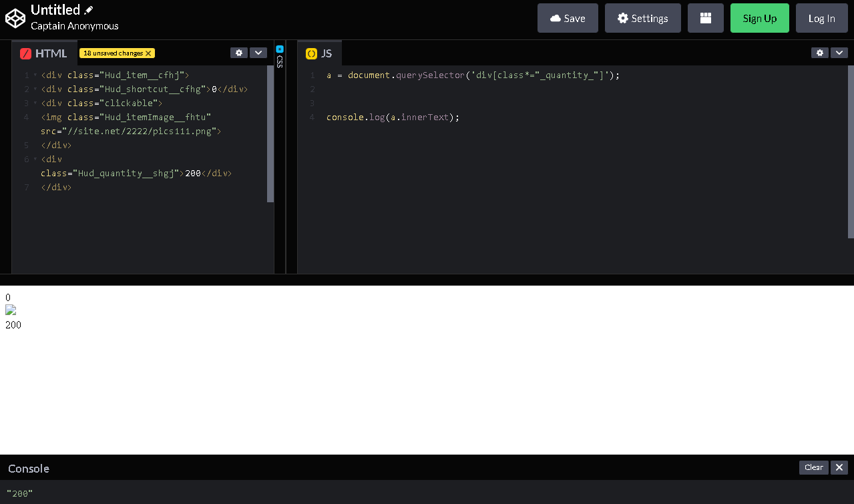Click the broken image in preview
This screenshot has height=504, width=854.
tap(11, 310)
